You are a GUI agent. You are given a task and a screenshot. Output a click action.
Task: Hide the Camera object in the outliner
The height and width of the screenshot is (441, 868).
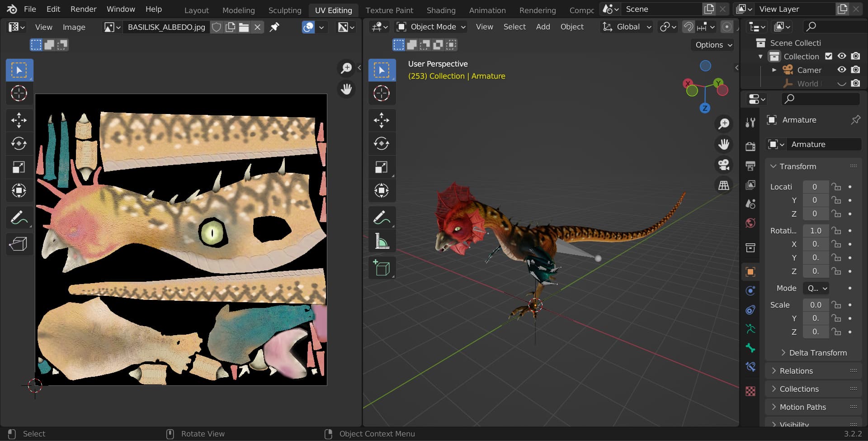841,70
